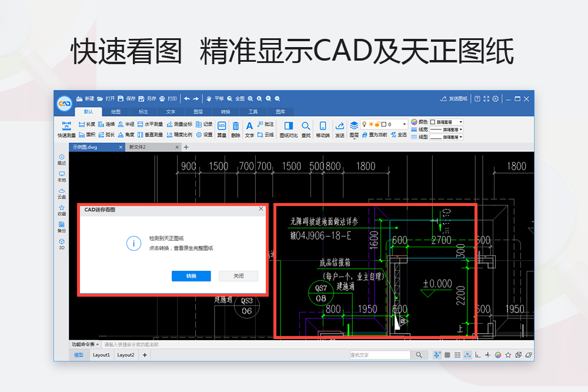Switch to the Layout1 layout tab
This screenshot has width=588, height=392.
click(x=101, y=356)
